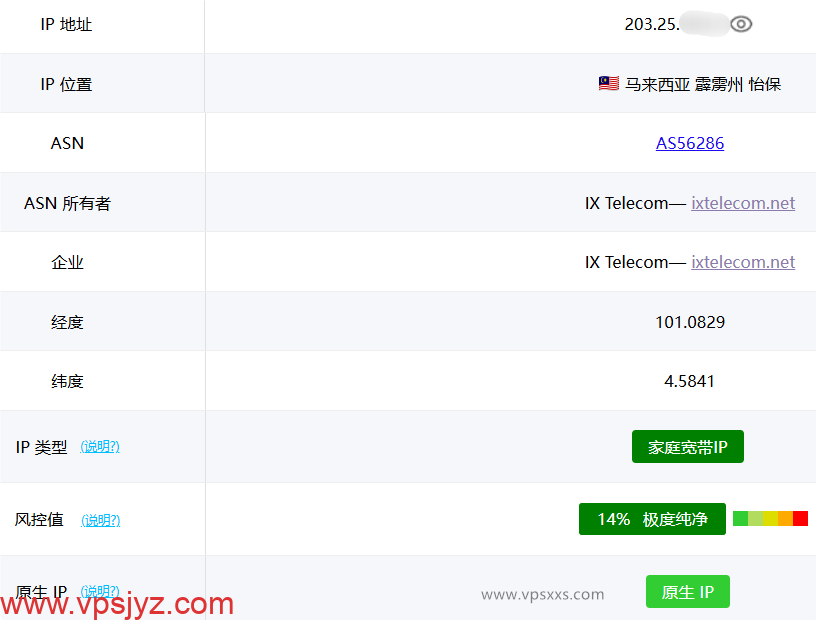Open ixtelecom.net in the ASN 所有者 row
The width and height of the screenshot is (816, 620).
click(743, 202)
